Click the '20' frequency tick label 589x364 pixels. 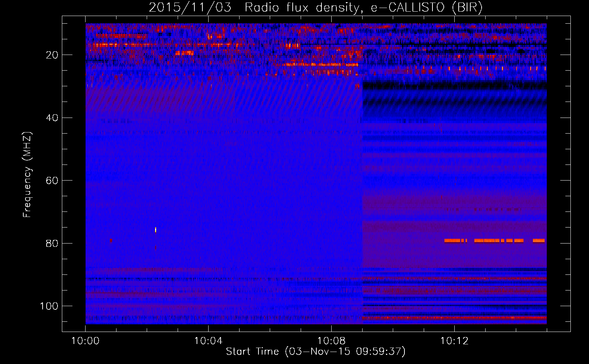tap(52, 55)
